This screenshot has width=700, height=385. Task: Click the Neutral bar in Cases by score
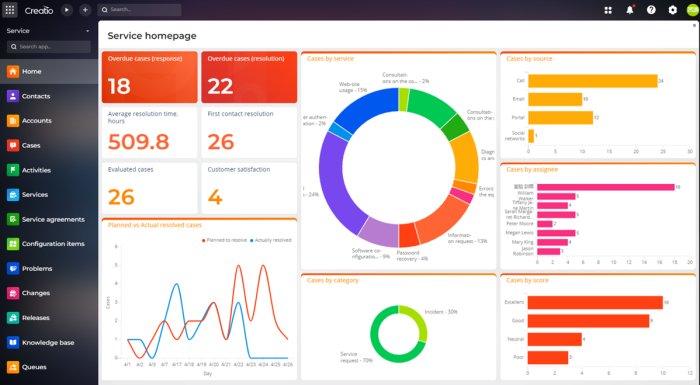554,339
